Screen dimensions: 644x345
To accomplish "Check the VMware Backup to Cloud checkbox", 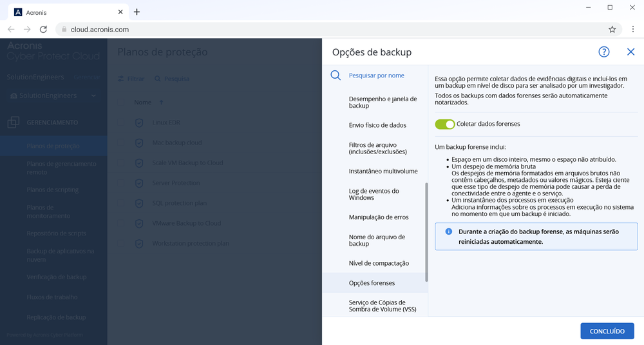I will [121, 223].
